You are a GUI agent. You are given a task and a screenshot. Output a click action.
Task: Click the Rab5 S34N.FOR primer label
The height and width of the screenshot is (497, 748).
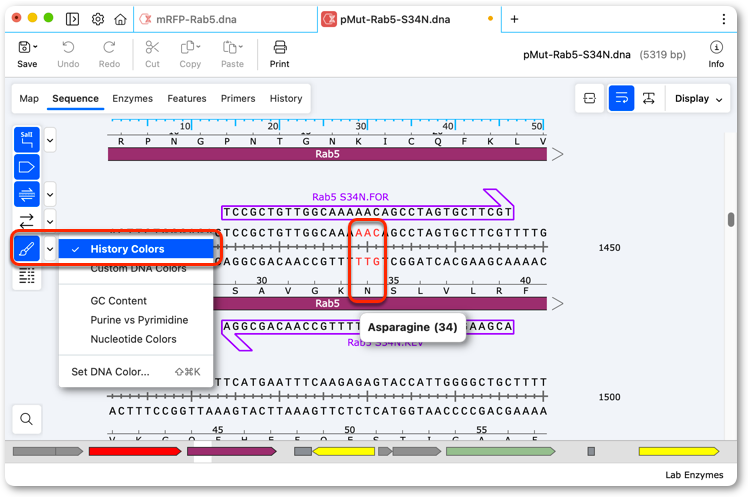(350, 197)
